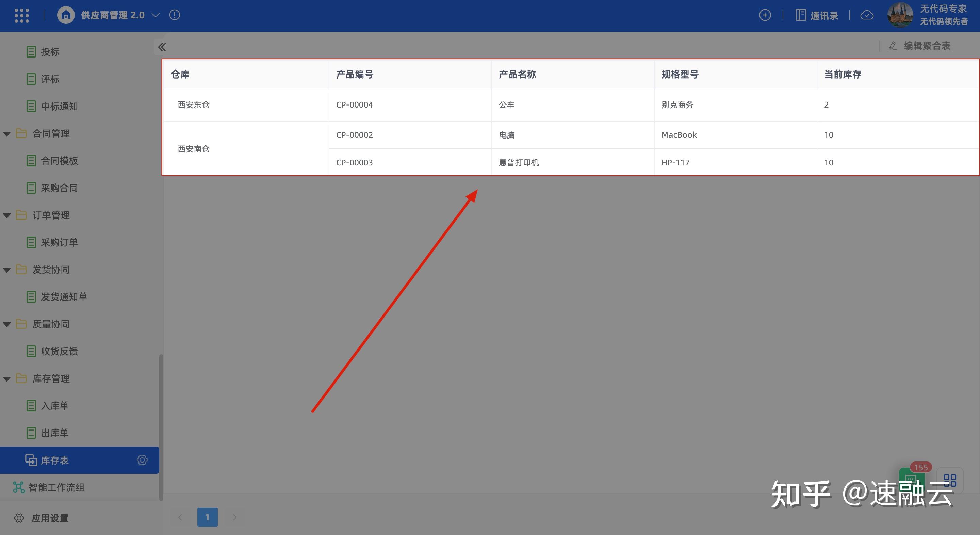Click the info icon next to app title

[x=175, y=15]
